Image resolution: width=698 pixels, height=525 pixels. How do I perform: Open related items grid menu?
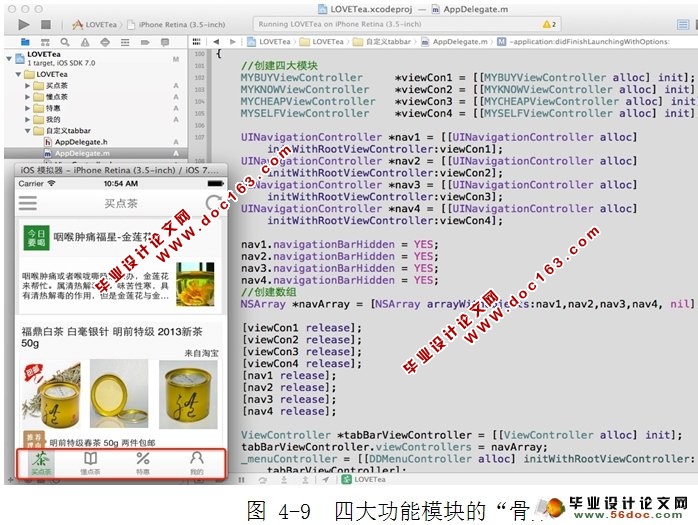[196, 41]
